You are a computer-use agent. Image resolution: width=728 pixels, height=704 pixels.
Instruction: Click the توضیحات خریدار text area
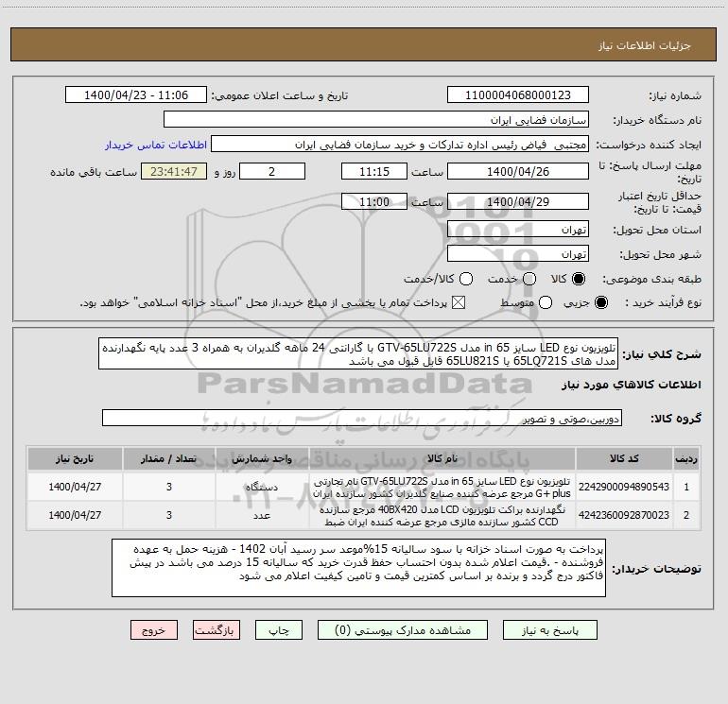pos(359,568)
